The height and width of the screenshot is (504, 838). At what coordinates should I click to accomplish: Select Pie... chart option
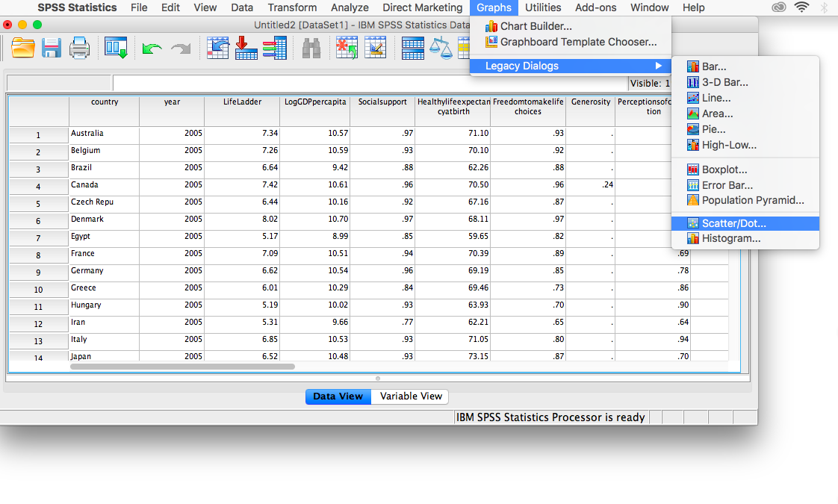[x=745, y=129]
